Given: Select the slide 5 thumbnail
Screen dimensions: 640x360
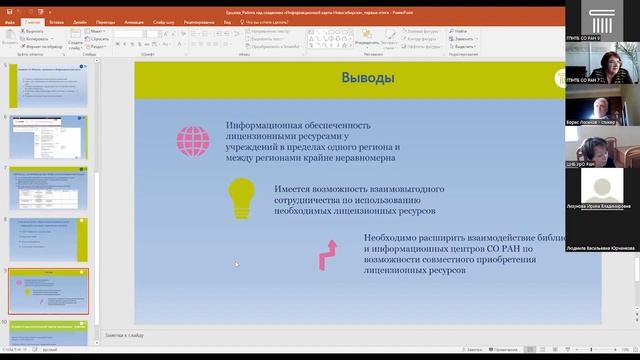Looking at the screenshot, I should (48, 86).
